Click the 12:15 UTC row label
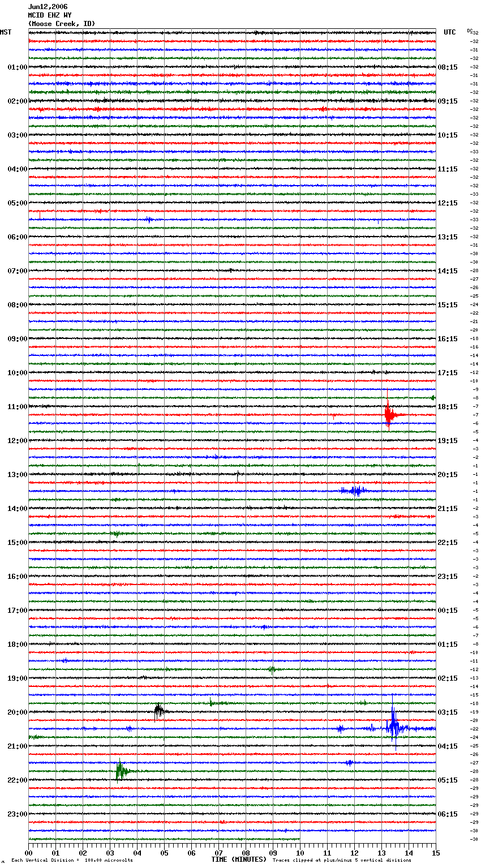Screen dimensions: 481x868 448,203
